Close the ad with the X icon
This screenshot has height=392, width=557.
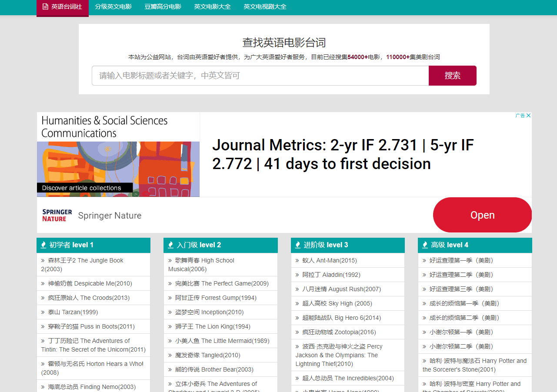click(x=528, y=116)
